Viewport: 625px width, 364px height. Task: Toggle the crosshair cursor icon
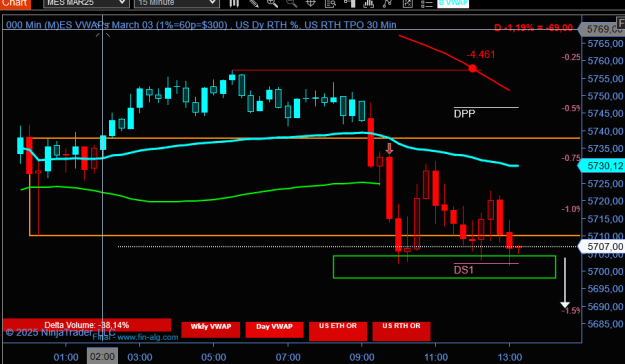click(311, 3)
